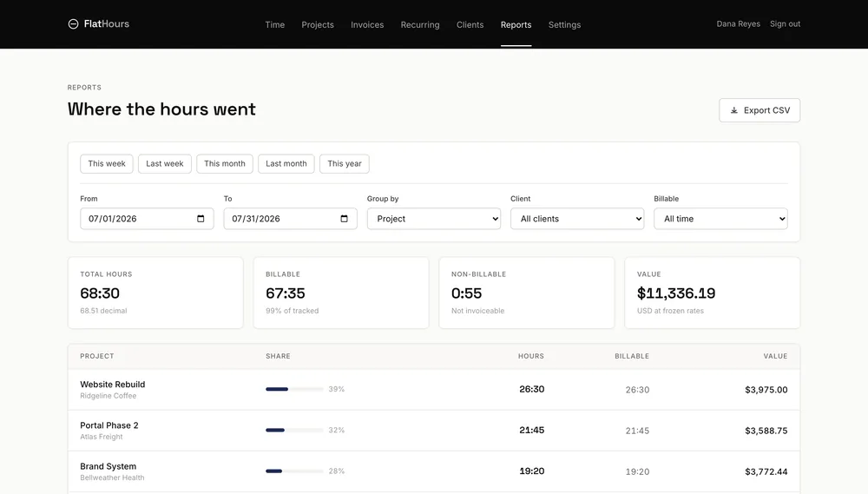Open the To date calendar picker icon
Viewport: 868px width, 494px height.
pos(344,219)
